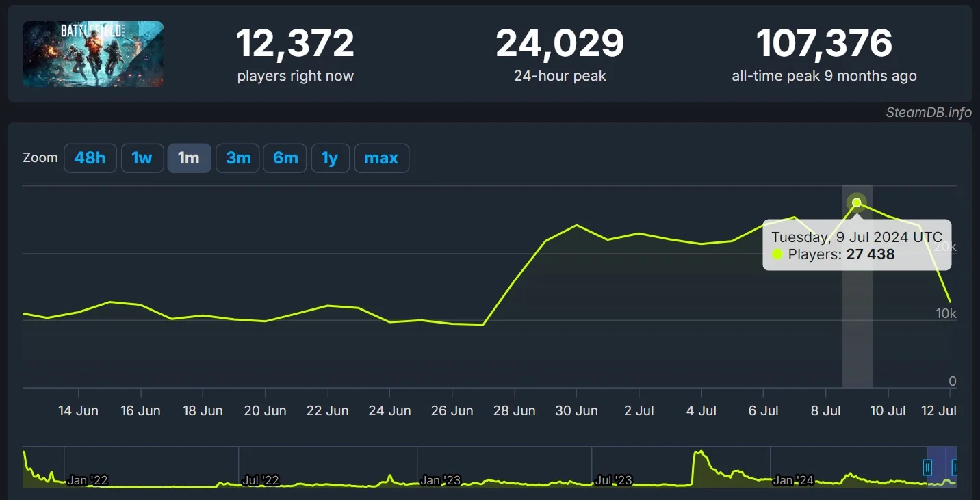Set chart zoom to 48h
The height and width of the screenshot is (500, 980).
click(x=90, y=158)
